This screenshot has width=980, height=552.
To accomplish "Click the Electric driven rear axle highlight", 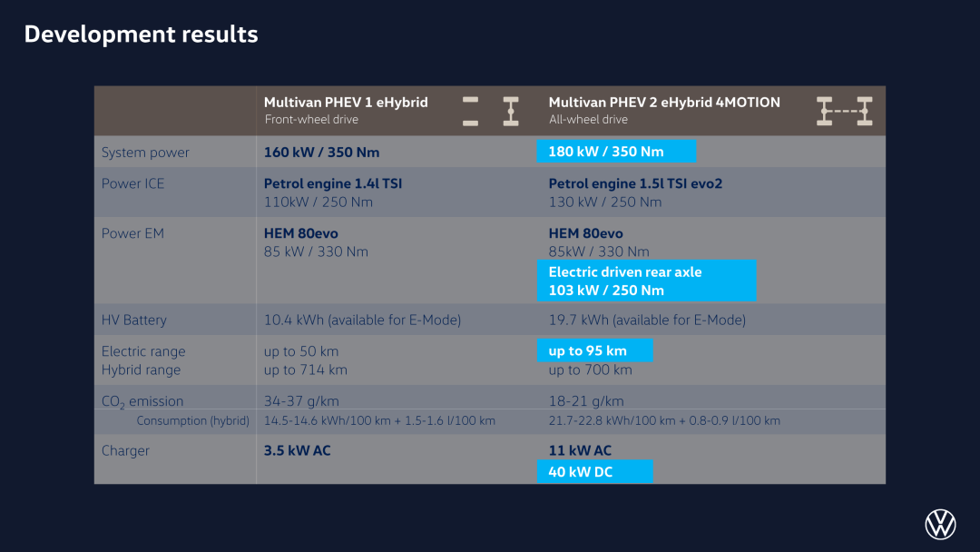I will [x=647, y=281].
